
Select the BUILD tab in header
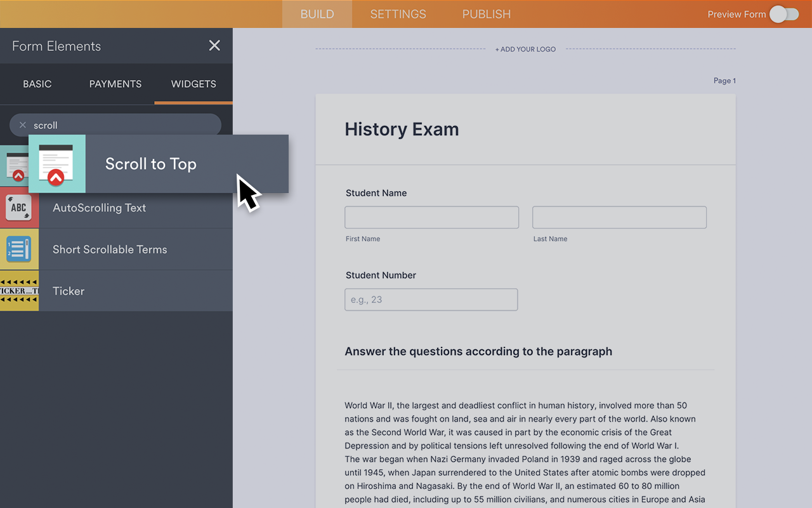pos(317,14)
